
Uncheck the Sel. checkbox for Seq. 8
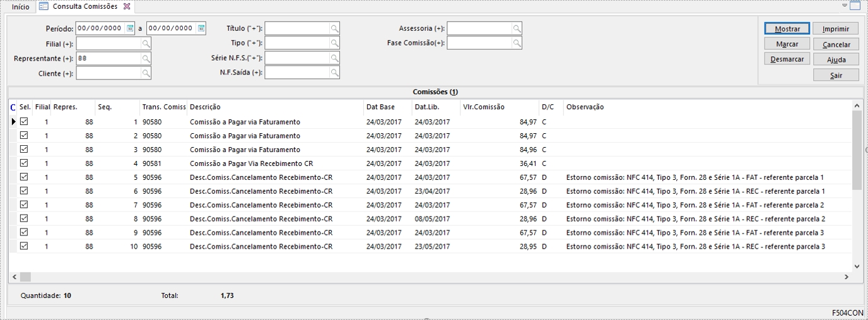point(25,218)
